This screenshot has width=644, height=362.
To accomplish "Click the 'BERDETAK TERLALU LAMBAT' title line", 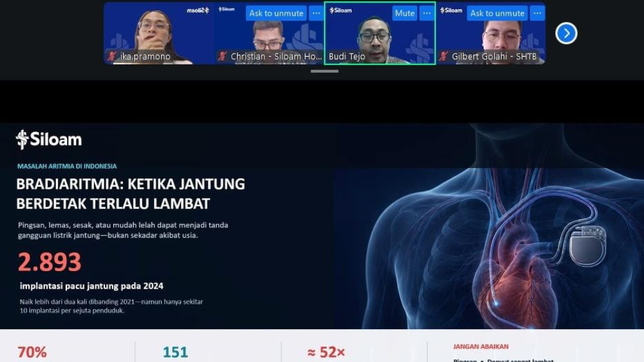I will [113, 204].
